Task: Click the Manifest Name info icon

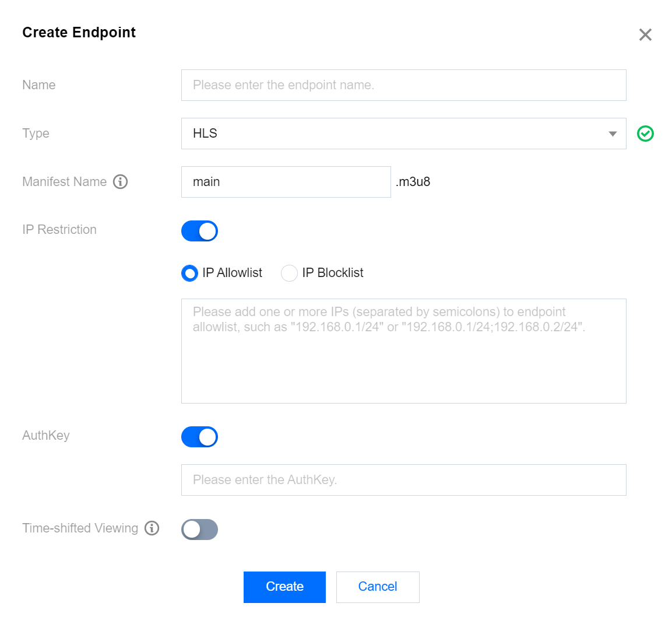Action: [x=121, y=182]
